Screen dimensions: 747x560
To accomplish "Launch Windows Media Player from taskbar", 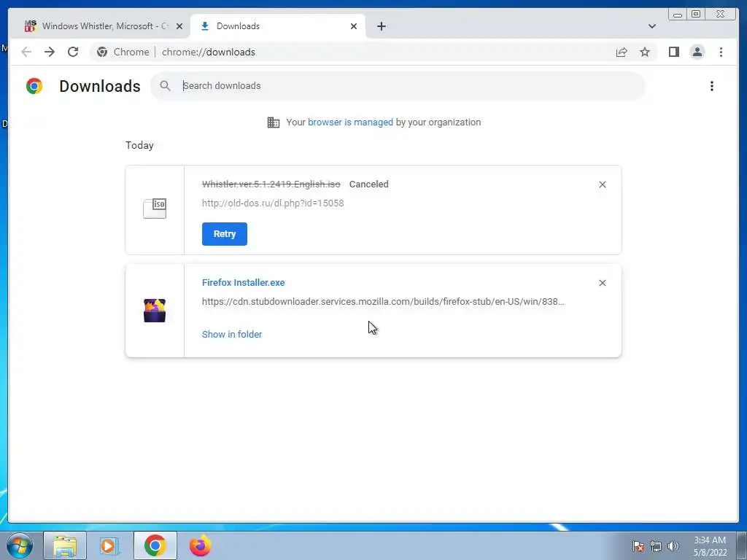I will [109, 545].
